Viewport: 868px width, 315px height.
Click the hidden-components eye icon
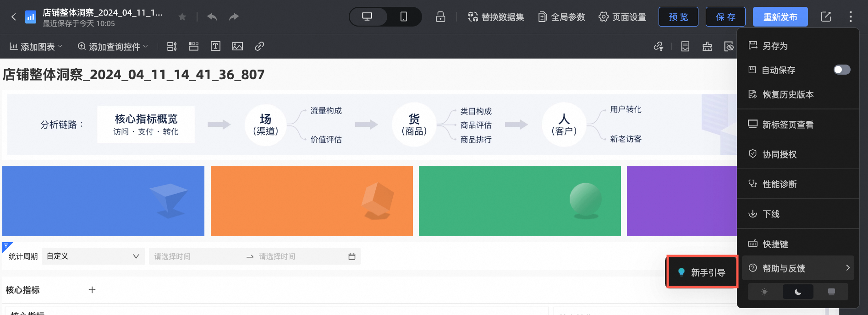(x=729, y=46)
